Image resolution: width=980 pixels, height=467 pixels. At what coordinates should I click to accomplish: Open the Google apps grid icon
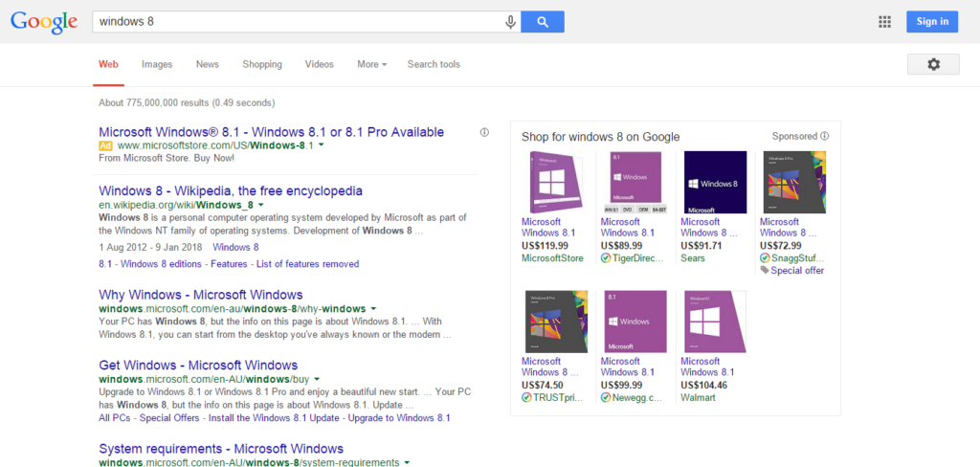pyautogui.click(x=884, y=22)
